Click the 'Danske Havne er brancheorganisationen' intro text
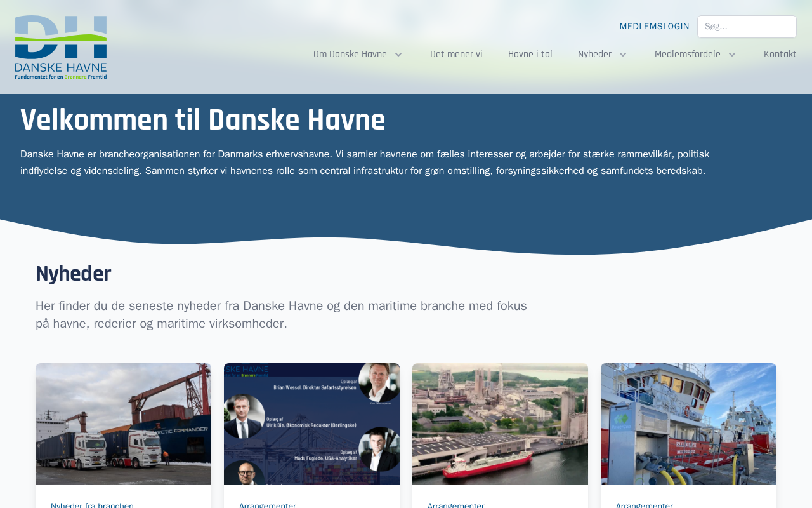Image resolution: width=812 pixels, height=508 pixels. click(x=365, y=163)
